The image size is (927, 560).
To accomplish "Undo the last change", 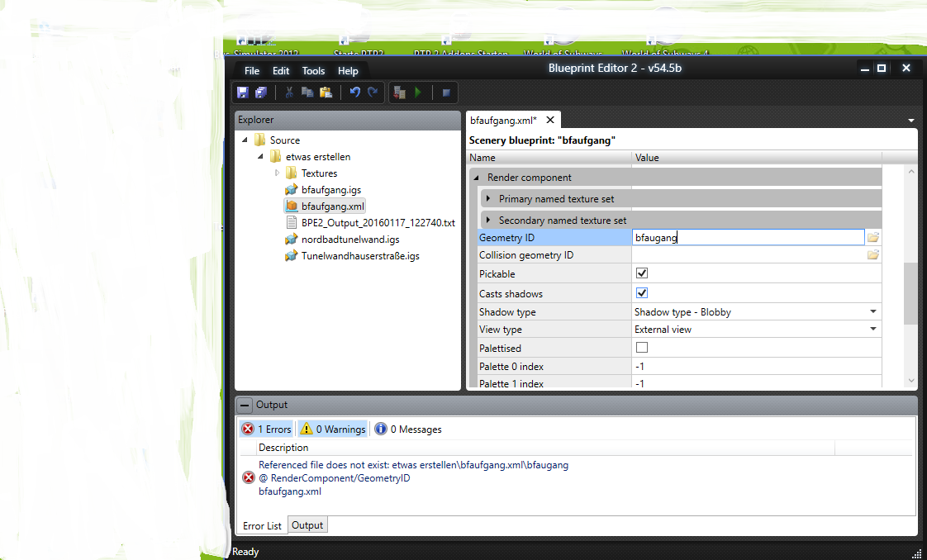I will (x=354, y=93).
